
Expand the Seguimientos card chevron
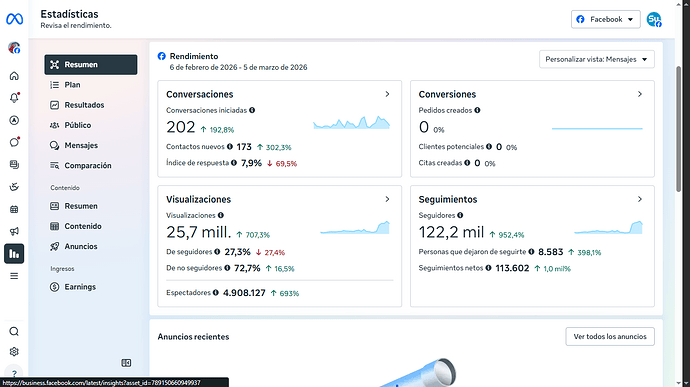(x=640, y=199)
